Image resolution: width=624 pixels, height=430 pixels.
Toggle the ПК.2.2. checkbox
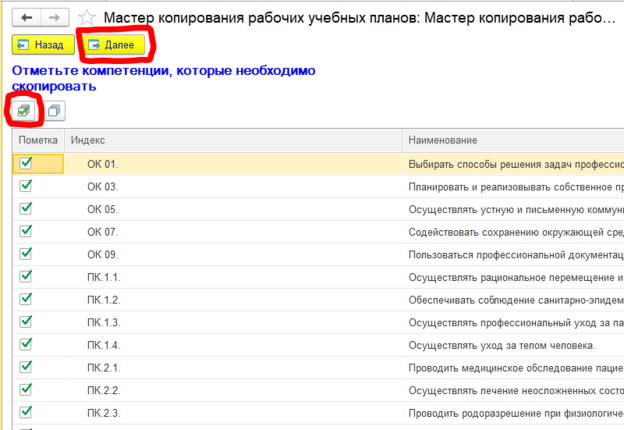pyautogui.click(x=26, y=390)
